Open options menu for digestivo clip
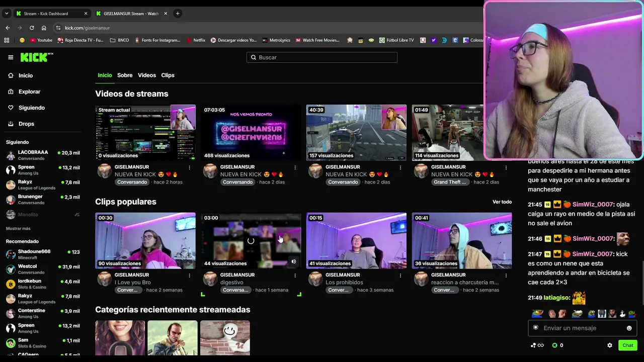 295,276
